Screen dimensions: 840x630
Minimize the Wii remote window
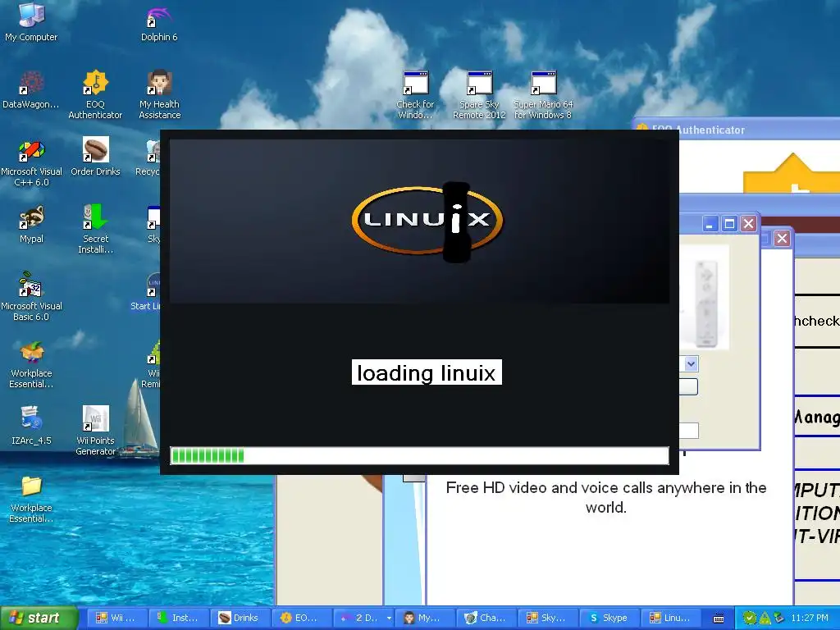[x=710, y=223]
